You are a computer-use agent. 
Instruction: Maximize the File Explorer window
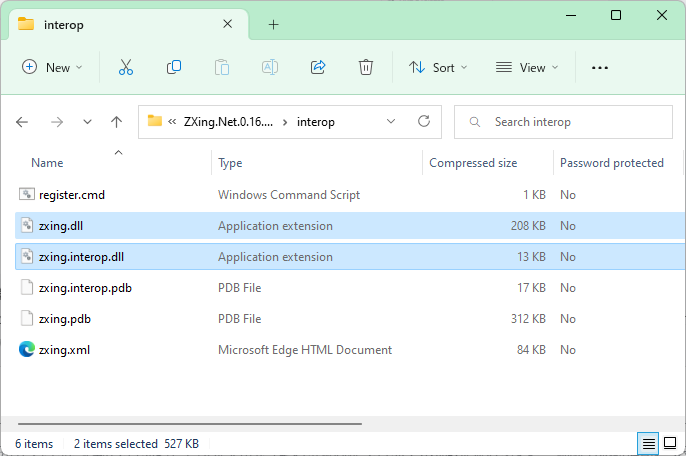click(x=616, y=15)
